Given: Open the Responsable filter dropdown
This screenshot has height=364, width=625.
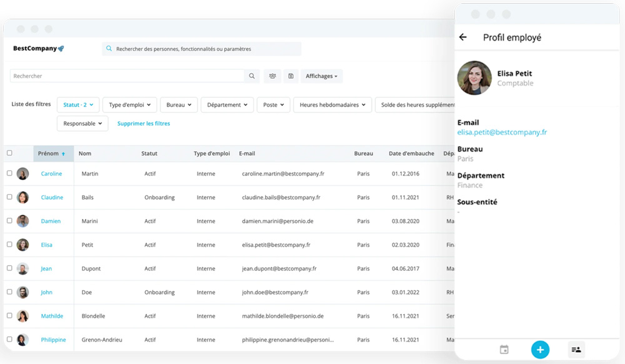Looking at the screenshot, I should tap(82, 124).
